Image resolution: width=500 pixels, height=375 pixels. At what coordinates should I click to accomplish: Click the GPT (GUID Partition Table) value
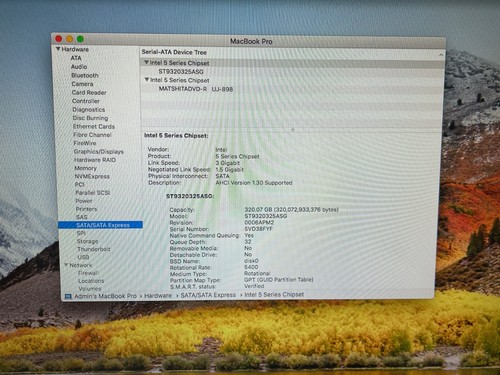click(x=279, y=280)
